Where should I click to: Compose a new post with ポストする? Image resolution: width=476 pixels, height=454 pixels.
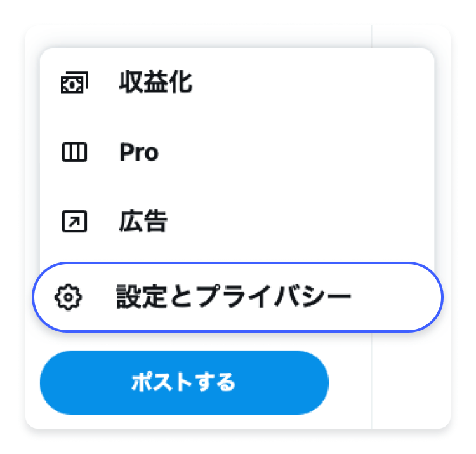184,382
